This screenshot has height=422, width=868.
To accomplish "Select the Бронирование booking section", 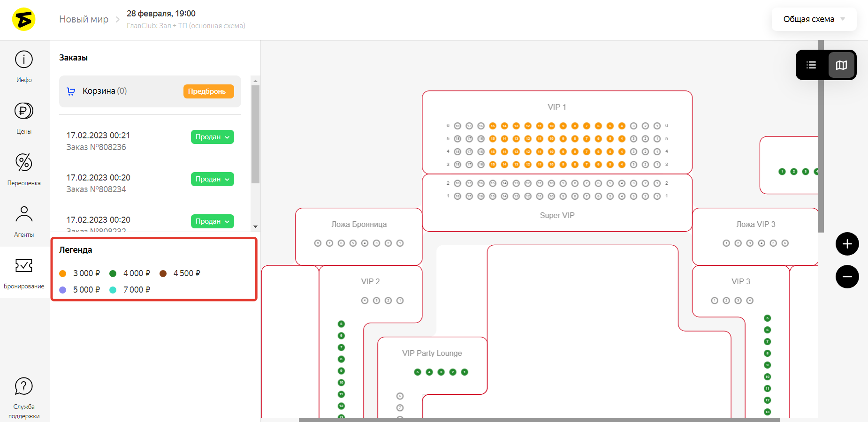I will pyautogui.click(x=24, y=273).
